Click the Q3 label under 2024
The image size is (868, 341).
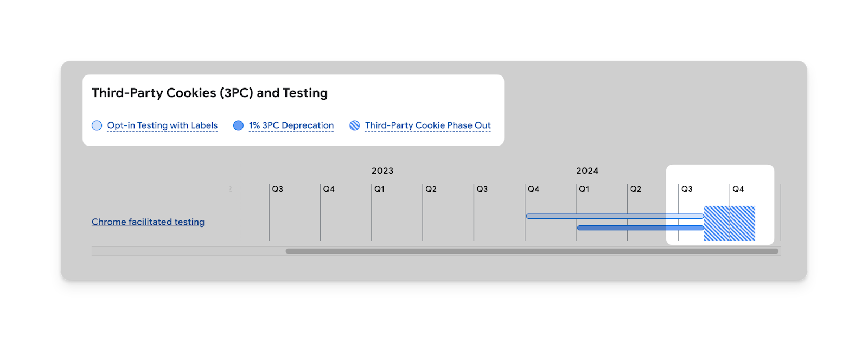pos(687,189)
